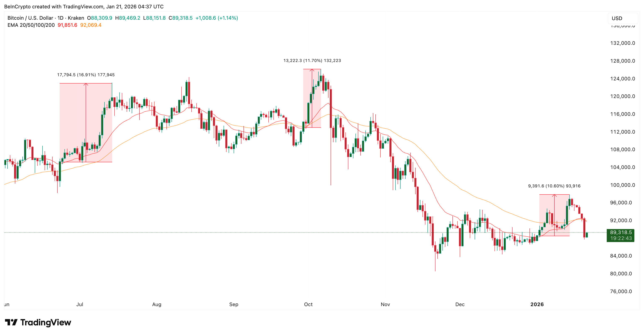The height and width of the screenshot is (335, 644).
Task: Click the orange EMA value 92,069.4
Action: click(90, 25)
